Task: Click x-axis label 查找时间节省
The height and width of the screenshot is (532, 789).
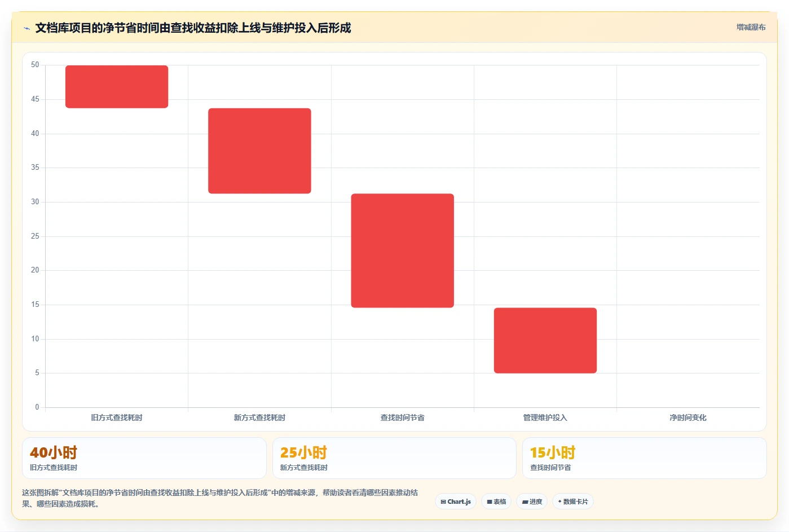Action: [402, 417]
